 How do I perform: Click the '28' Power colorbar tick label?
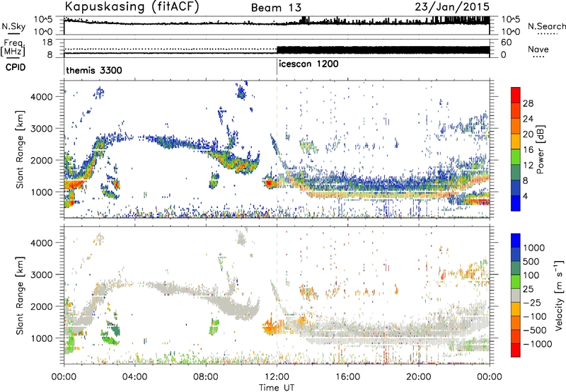point(528,103)
